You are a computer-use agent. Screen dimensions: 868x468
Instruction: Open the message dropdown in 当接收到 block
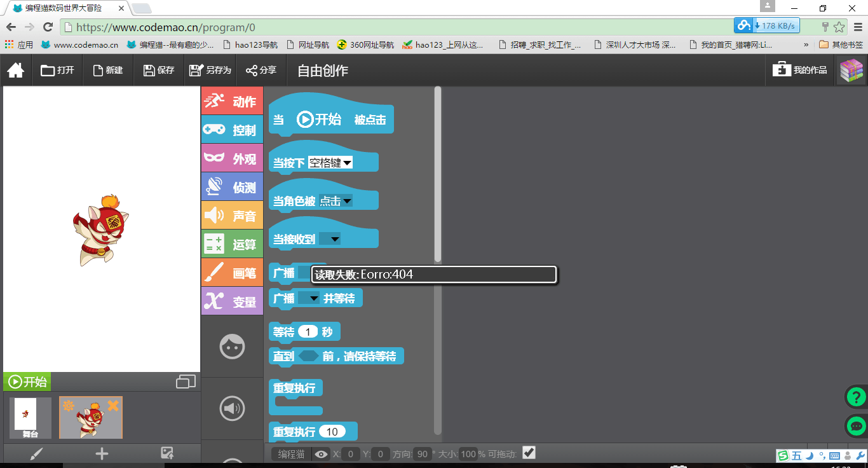[330, 239]
